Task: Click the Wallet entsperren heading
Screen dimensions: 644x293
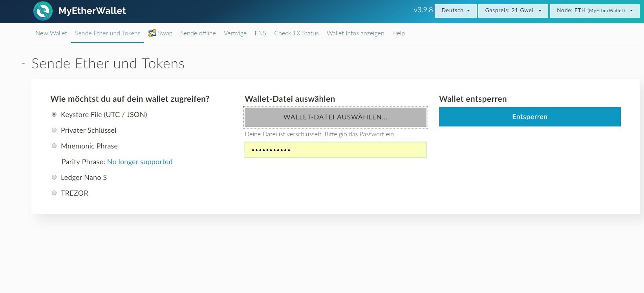Action: coord(473,99)
